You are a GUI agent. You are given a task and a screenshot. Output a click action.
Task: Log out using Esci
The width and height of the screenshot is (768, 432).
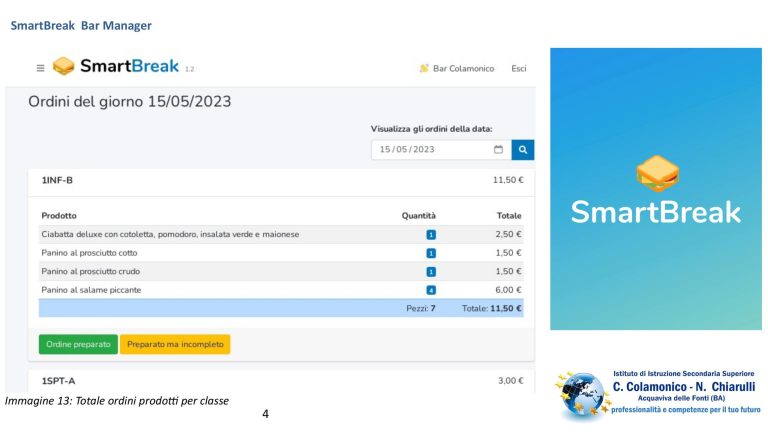click(519, 69)
